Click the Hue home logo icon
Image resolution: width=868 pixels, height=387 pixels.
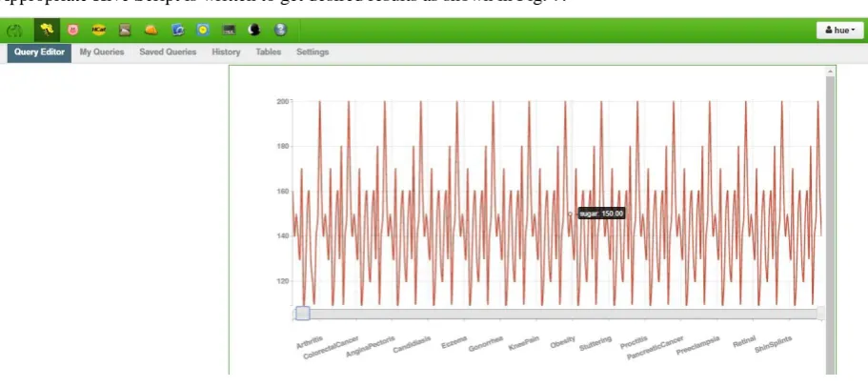click(14, 31)
